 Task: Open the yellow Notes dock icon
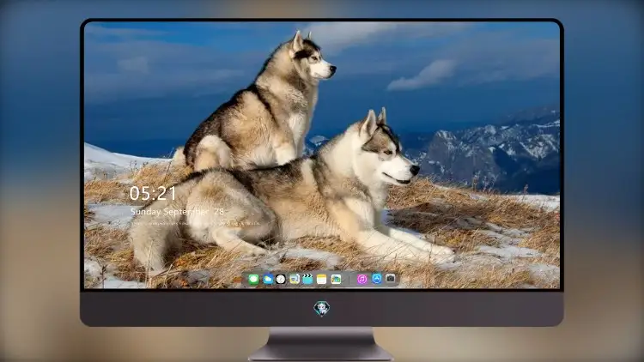click(322, 280)
